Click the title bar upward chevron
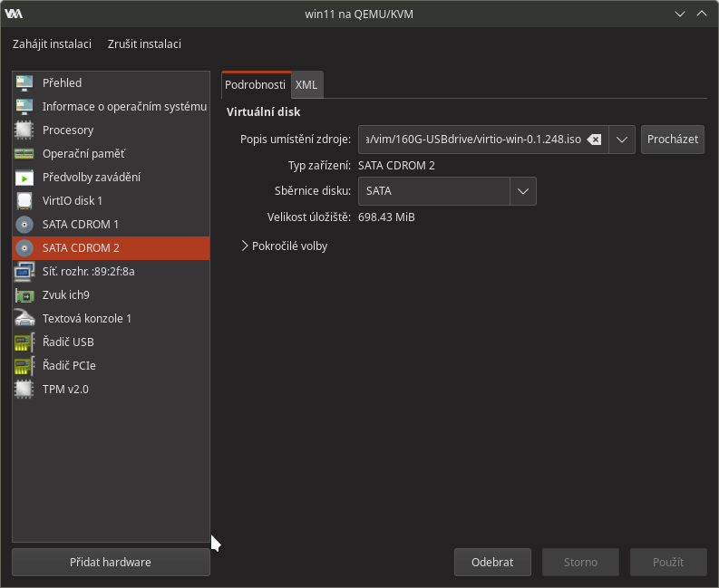Viewport: 719px width, 588px height. pos(702,14)
